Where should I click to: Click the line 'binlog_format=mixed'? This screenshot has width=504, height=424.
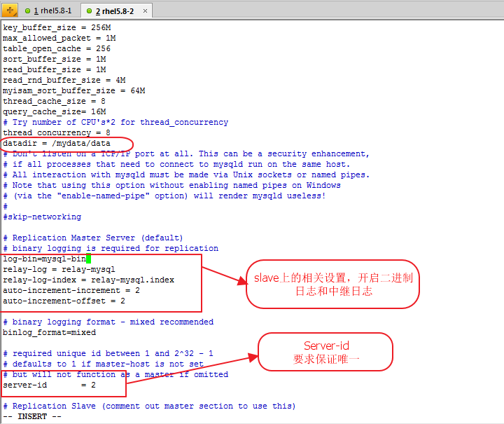tap(49, 333)
